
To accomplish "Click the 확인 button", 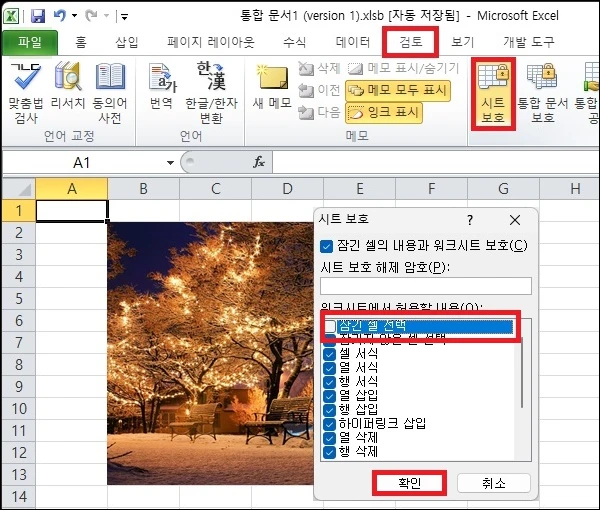I will click(409, 483).
